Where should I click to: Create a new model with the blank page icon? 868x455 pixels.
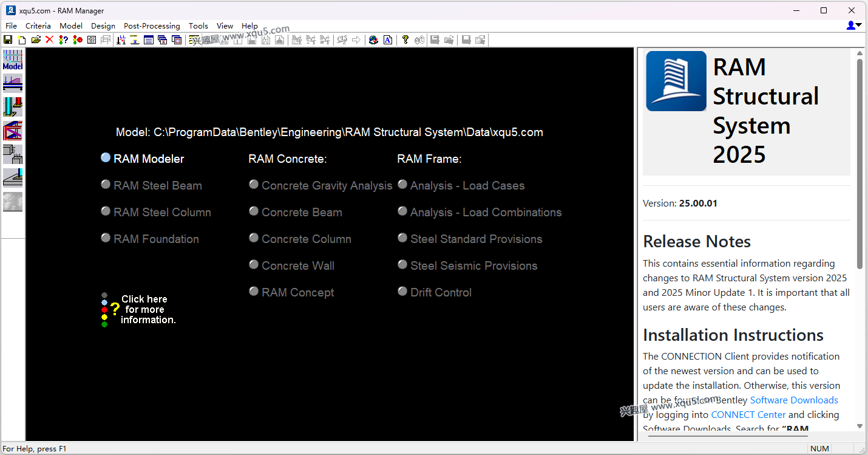pyautogui.click(x=22, y=40)
